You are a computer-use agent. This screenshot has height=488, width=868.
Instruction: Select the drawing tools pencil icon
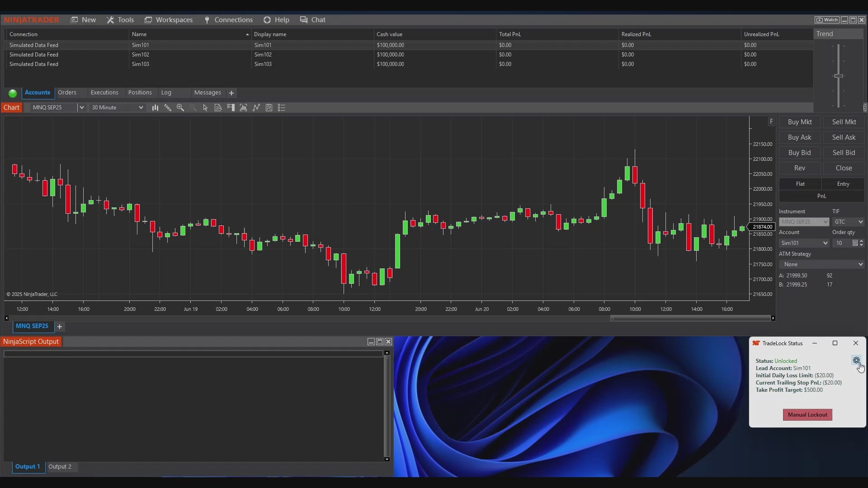pos(168,108)
